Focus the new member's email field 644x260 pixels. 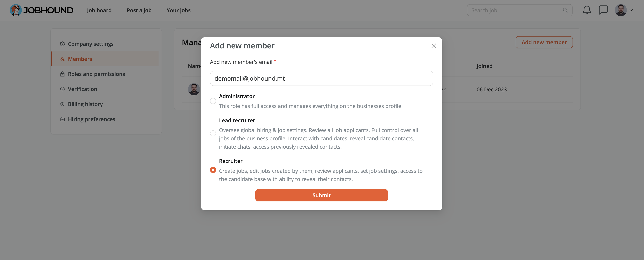(321, 78)
